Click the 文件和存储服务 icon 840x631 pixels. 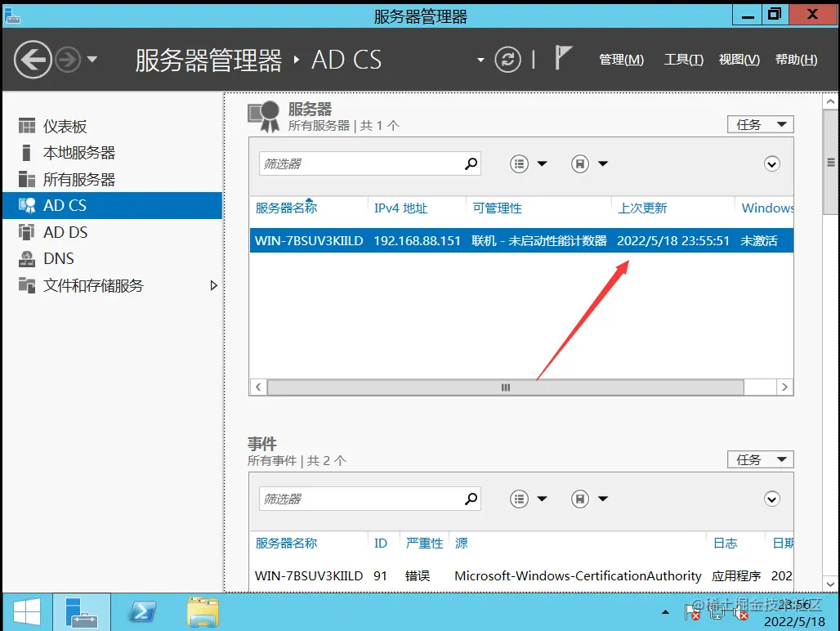27,285
